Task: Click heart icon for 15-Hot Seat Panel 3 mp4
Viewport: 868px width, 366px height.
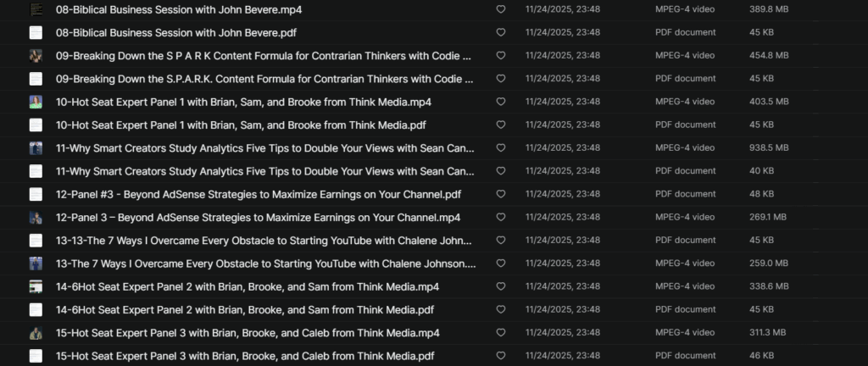Action: (500, 333)
